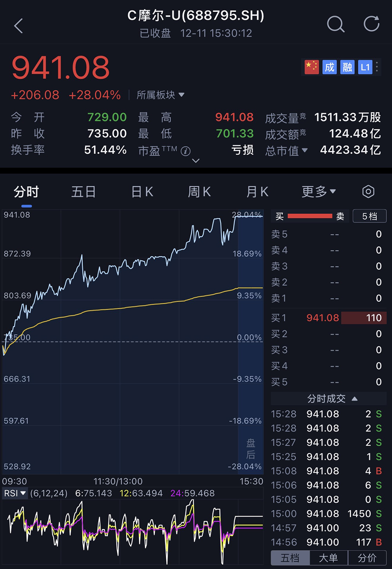Tap the red buy-sell strength bar
The height and width of the screenshot is (569, 392).
pyautogui.click(x=310, y=216)
